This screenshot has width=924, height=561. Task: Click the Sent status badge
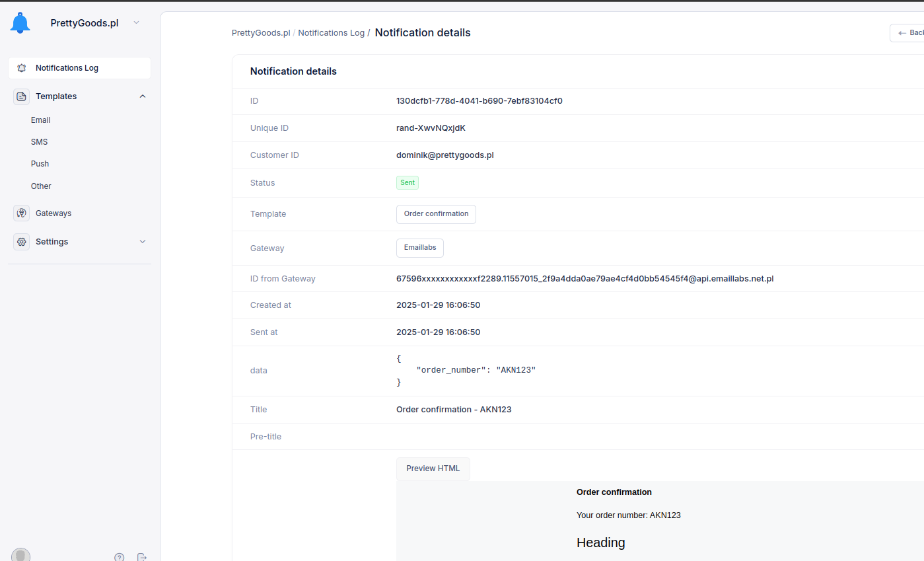click(408, 182)
